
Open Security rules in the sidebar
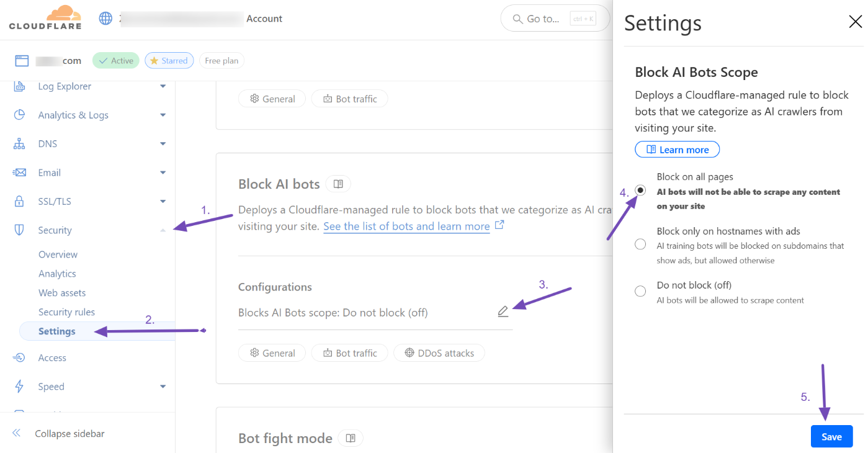coord(66,312)
